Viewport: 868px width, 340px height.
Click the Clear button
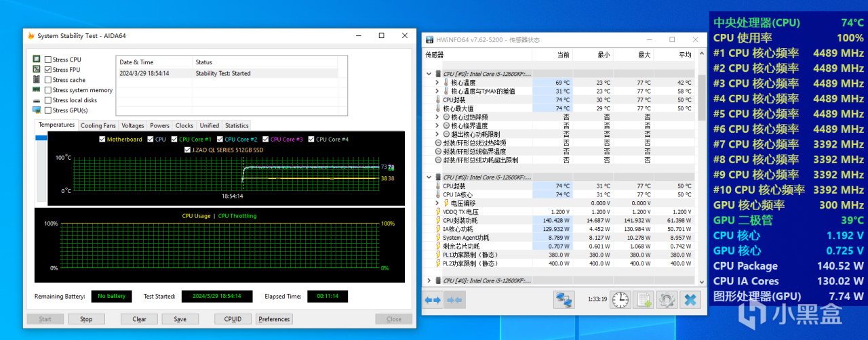(x=139, y=319)
